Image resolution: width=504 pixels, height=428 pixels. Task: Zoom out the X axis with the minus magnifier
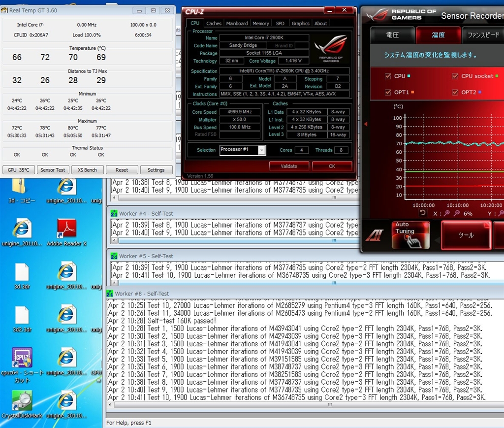pos(457,213)
